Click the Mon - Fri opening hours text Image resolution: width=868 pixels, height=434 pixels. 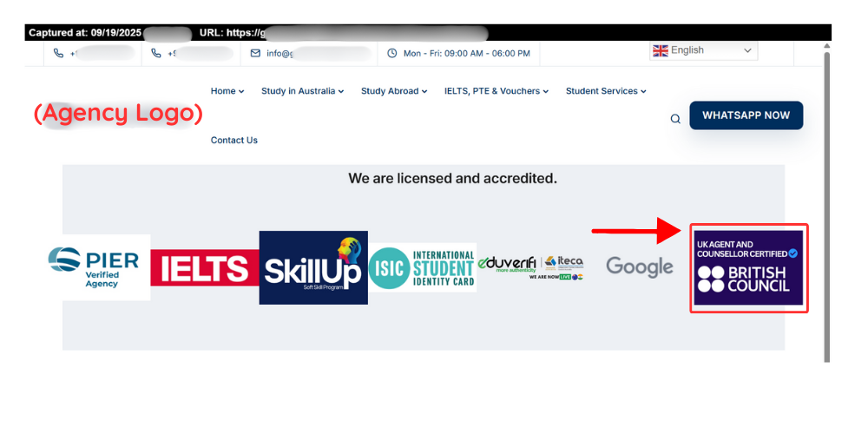pos(467,53)
